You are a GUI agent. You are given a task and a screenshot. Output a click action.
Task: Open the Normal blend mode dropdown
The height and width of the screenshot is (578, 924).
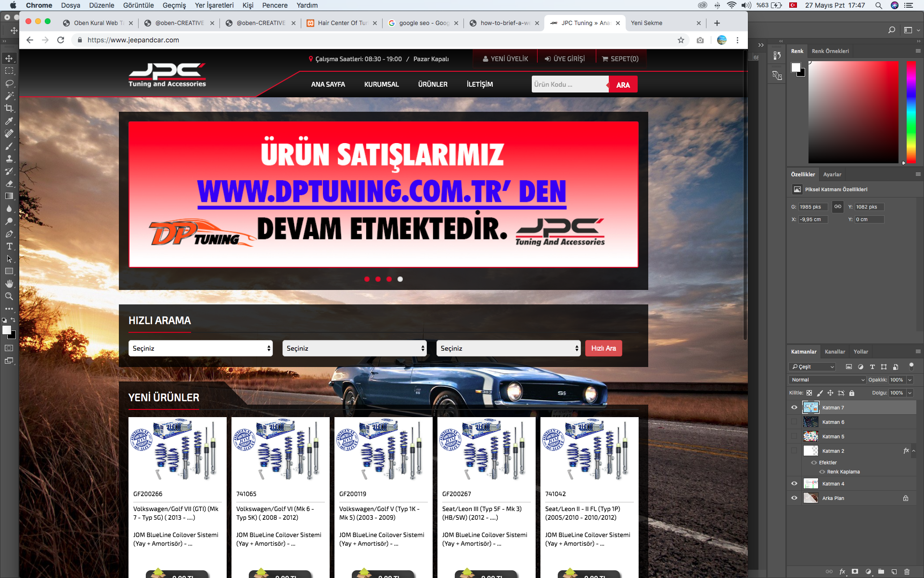tap(827, 380)
